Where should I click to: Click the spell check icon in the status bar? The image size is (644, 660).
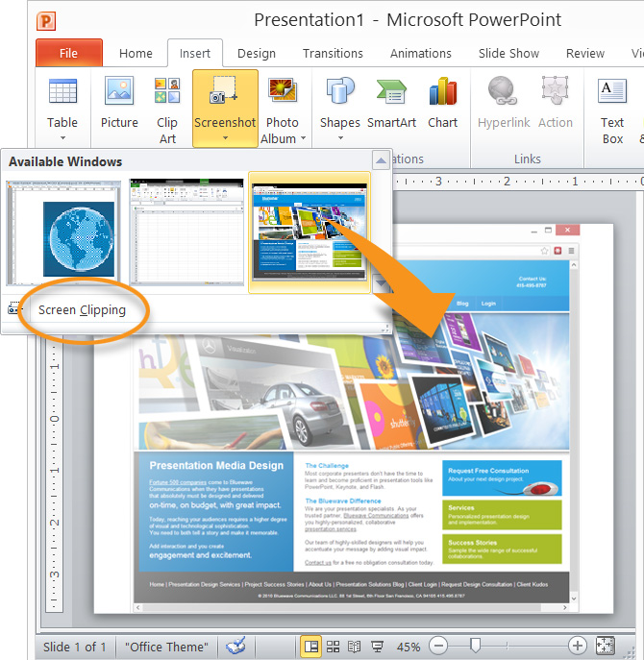coord(235,647)
